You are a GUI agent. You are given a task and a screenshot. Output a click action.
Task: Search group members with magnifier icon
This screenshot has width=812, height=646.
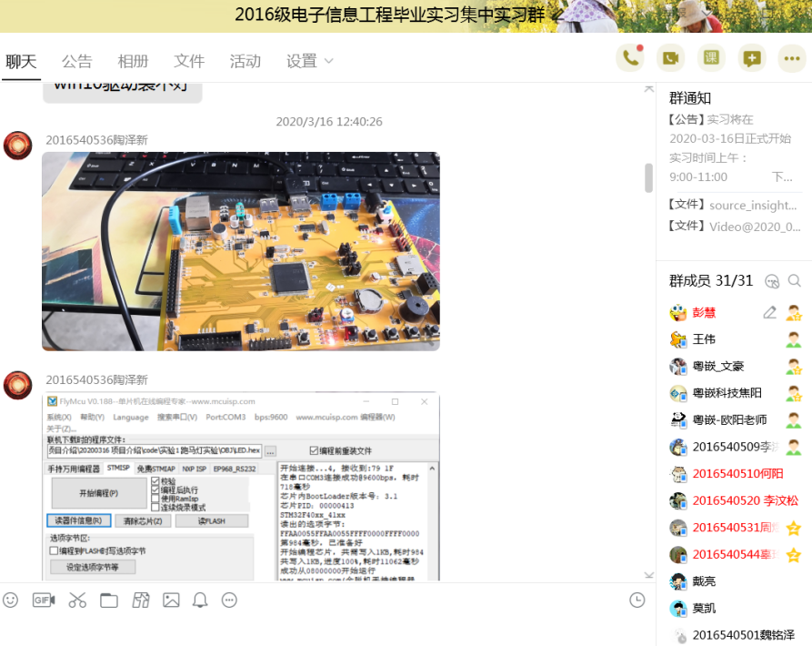795,281
